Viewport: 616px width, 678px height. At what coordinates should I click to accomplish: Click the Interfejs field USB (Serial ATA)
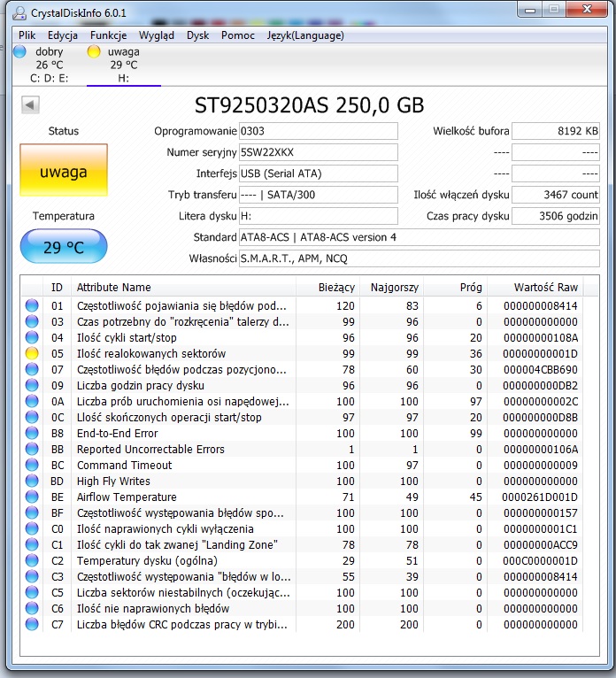click(x=318, y=173)
